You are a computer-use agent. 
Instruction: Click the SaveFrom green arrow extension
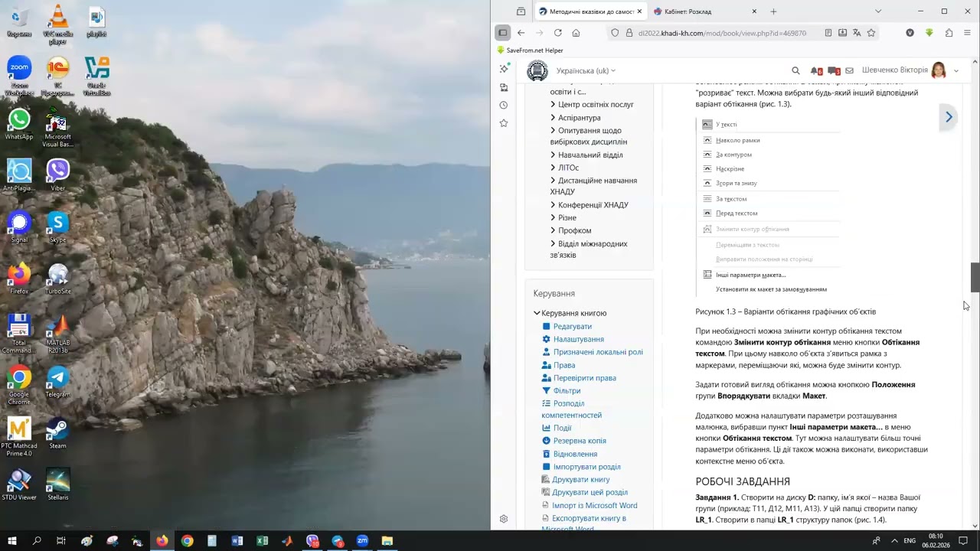click(x=929, y=33)
